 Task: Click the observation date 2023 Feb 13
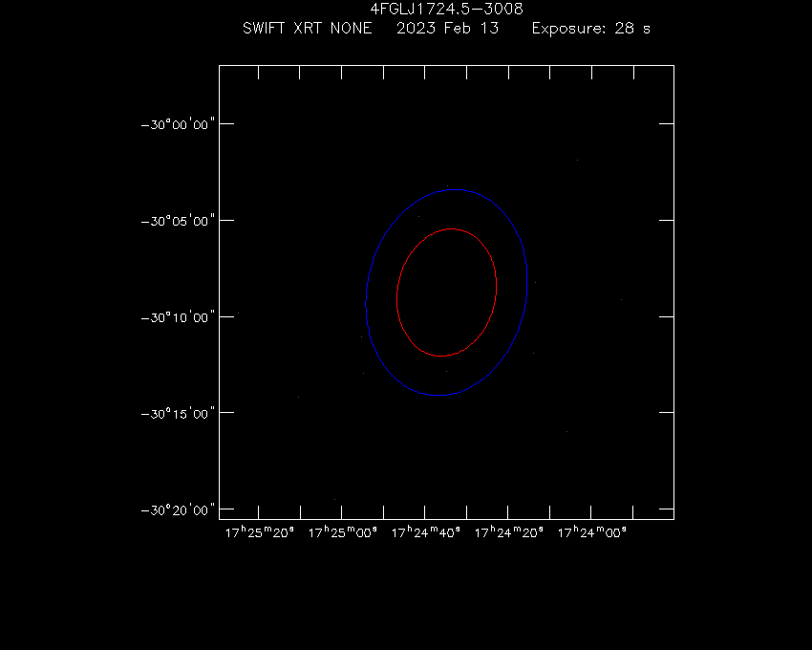point(447,28)
